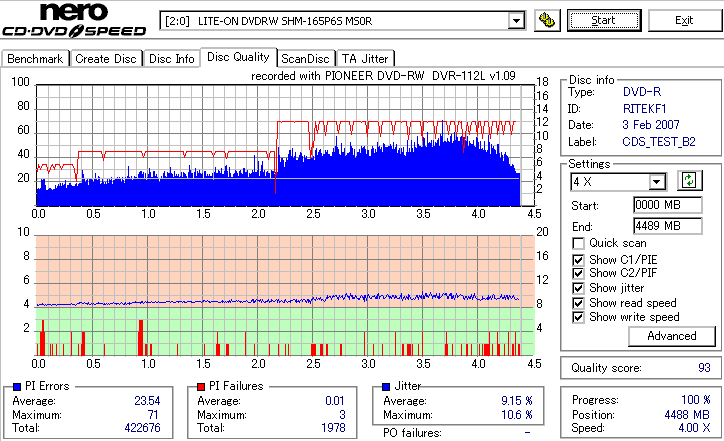The image size is (724, 441).
Task: Click the Start button
Action: (x=604, y=20)
